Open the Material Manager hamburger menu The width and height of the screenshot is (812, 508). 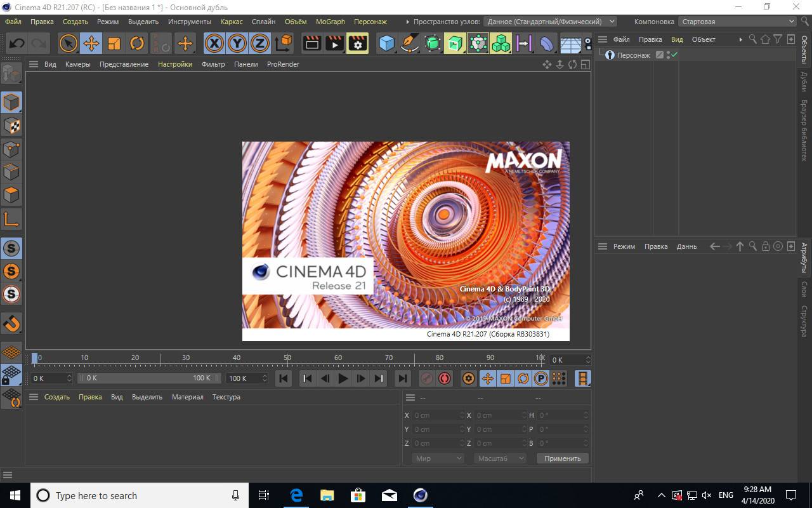pos(34,397)
